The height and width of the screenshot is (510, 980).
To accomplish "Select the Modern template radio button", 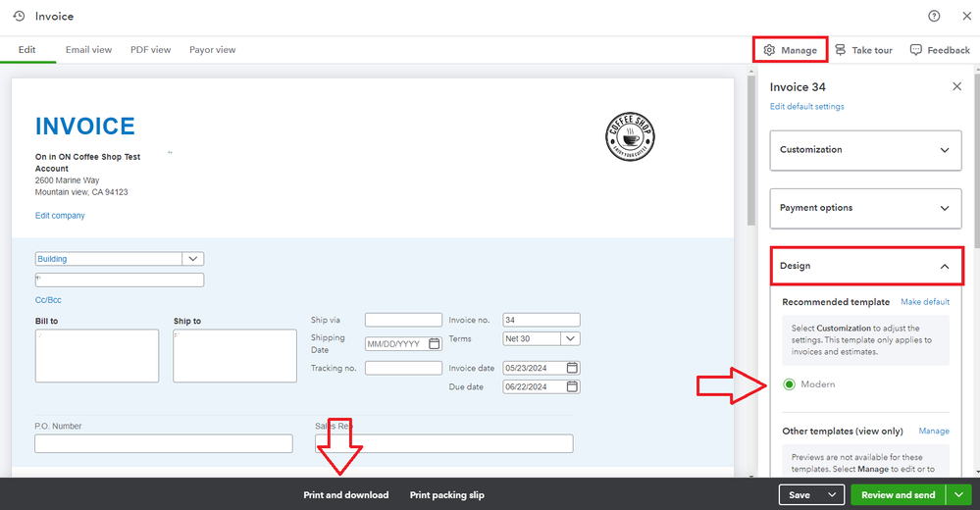I will (790, 384).
